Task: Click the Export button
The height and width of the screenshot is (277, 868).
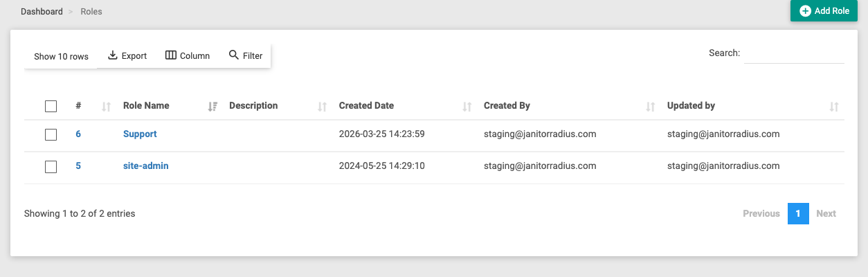Action: point(127,56)
